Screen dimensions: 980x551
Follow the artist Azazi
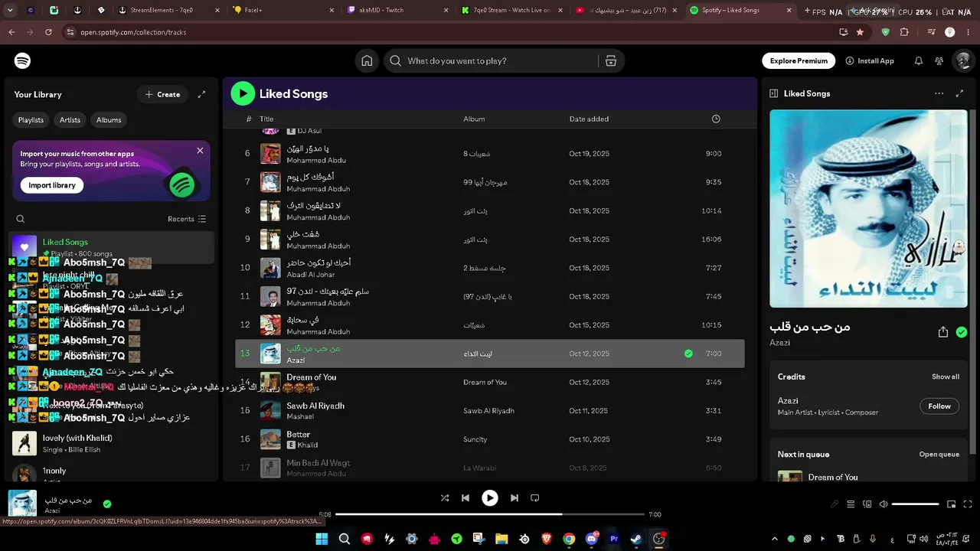pos(939,406)
